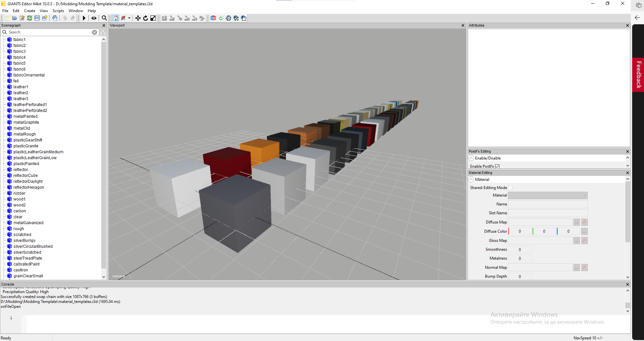Click the red Diffuse Color value field
The height and width of the screenshot is (341, 644).
[x=520, y=231]
